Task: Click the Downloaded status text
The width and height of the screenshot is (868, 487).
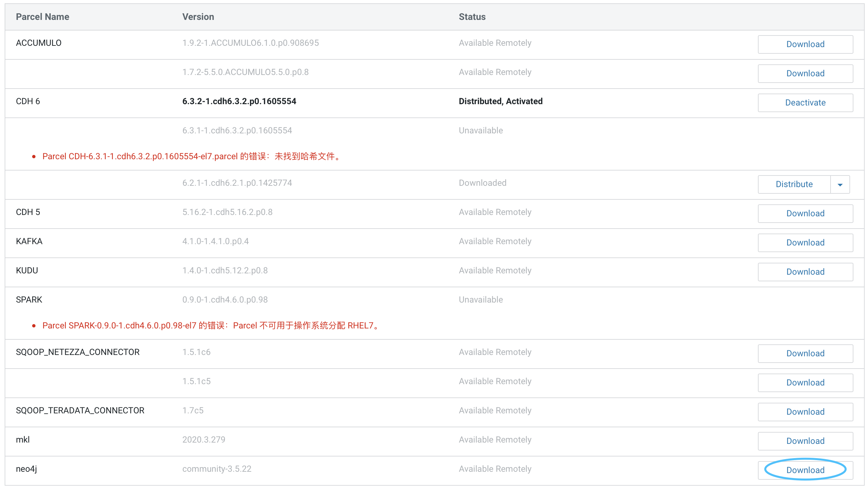Action: [482, 183]
